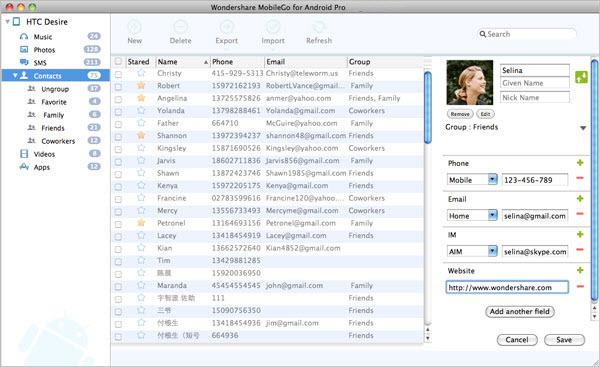Click the contact list scrollbar thumb
Viewport: 600px width, 367px height.
tap(428, 107)
